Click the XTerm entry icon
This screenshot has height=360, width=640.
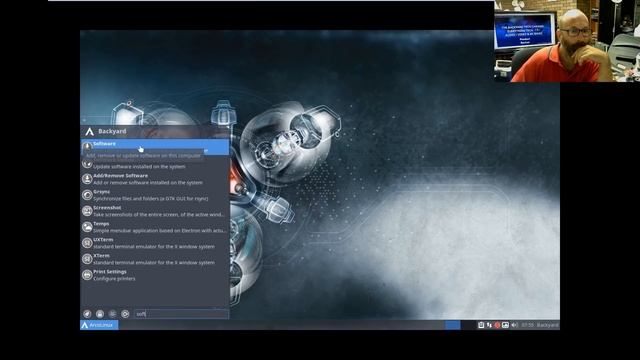87,259
